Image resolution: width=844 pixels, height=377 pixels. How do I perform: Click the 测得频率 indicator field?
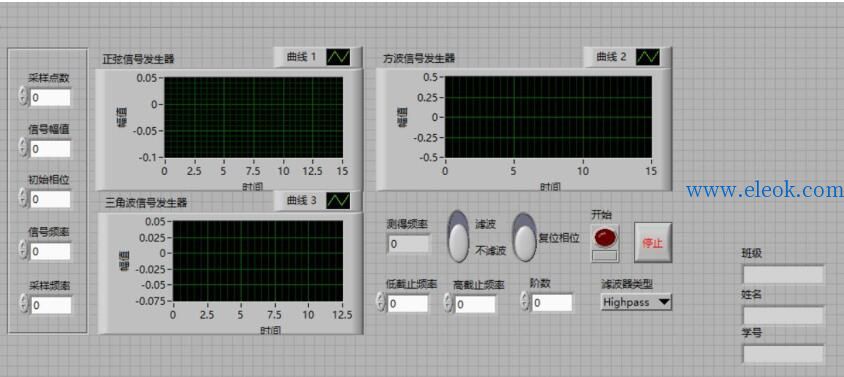[409, 243]
